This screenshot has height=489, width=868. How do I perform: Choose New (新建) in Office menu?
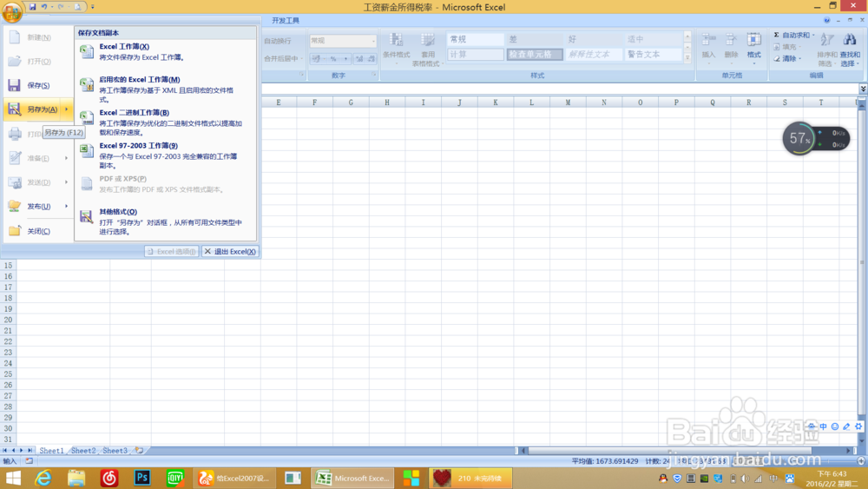point(37,37)
